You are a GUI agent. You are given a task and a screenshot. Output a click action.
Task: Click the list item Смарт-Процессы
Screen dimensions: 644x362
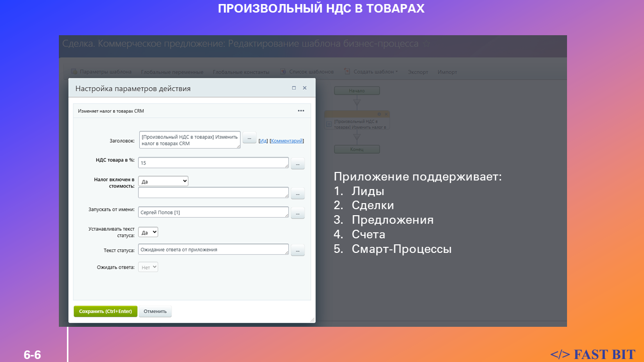coord(401,249)
